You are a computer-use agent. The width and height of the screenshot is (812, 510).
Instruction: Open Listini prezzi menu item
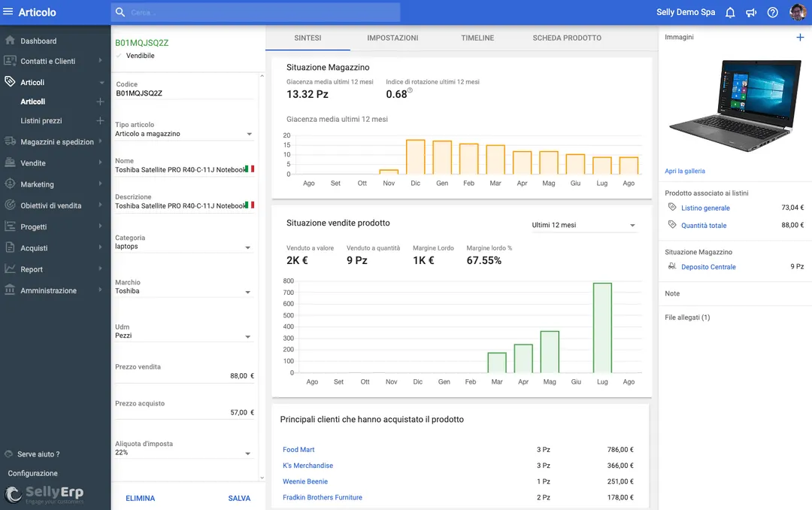[x=41, y=121]
